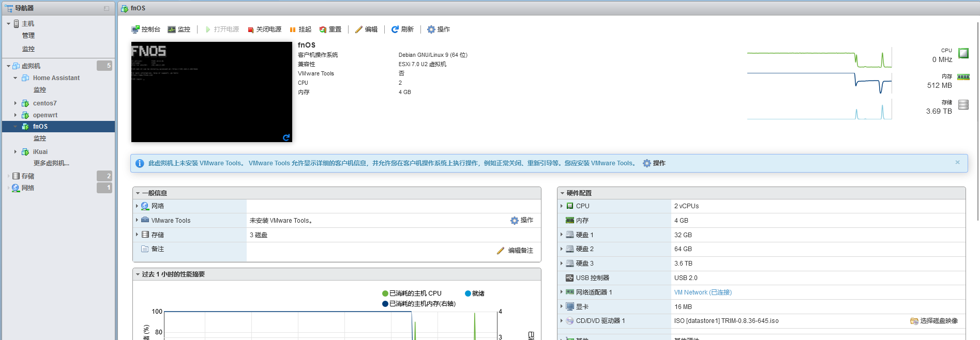Refresh the page with 刷新
Viewport: 980px width, 340px height.
[402, 29]
